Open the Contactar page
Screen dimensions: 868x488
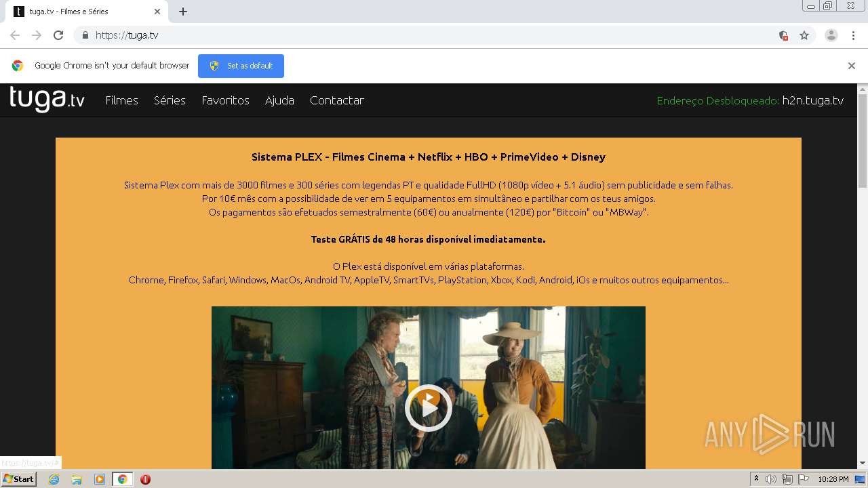tap(337, 100)
